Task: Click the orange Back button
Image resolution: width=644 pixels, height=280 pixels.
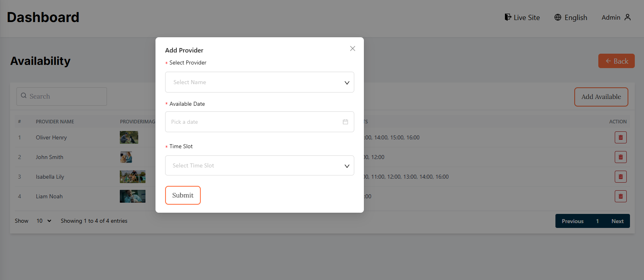Action: (x=616, y=61)
